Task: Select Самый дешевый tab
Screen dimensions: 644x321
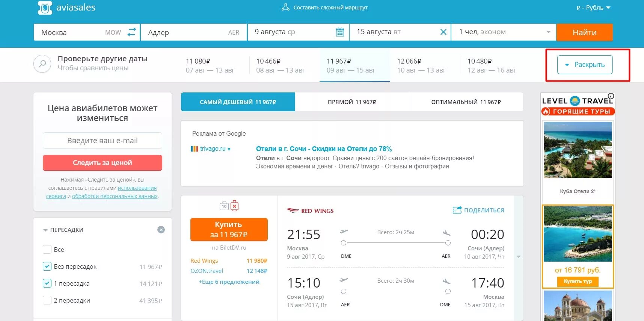Action: point(238,102)
